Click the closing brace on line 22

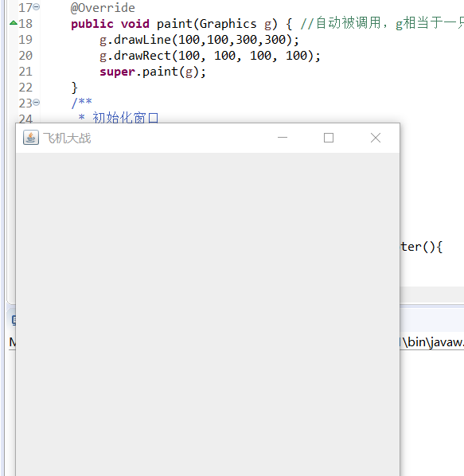[74, 88]
